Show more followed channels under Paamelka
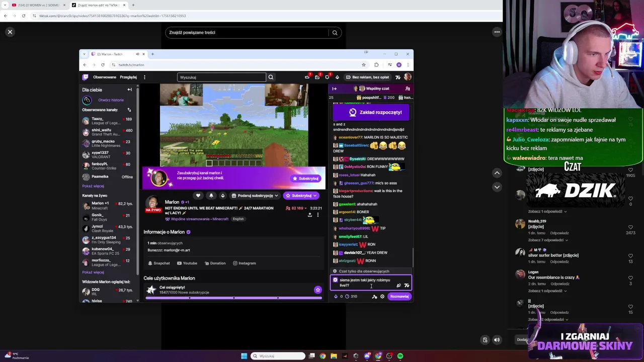 tap(93, 186)
